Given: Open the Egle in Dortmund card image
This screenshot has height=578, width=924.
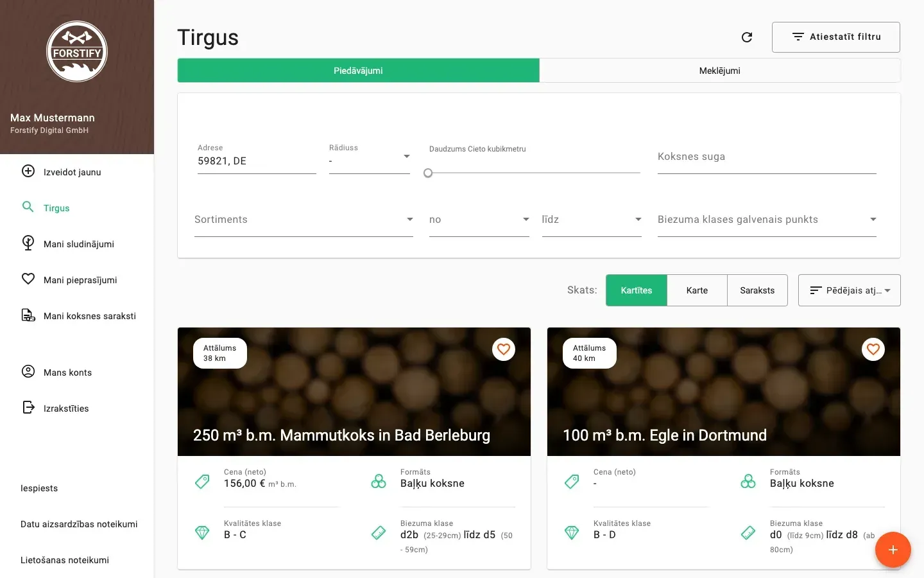Looking at the screenshot, I should pos(724,392).
